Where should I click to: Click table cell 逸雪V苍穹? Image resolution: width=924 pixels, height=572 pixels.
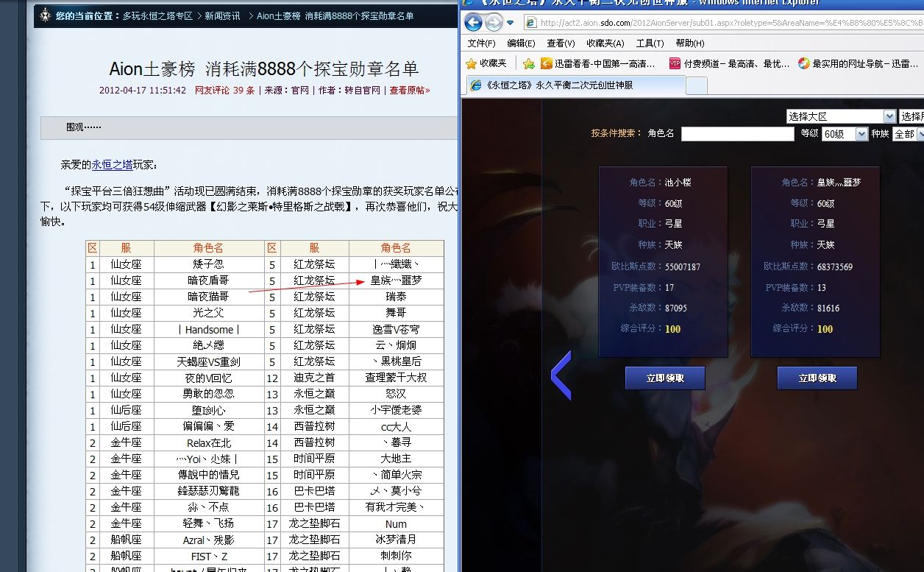tap(396, 329)
